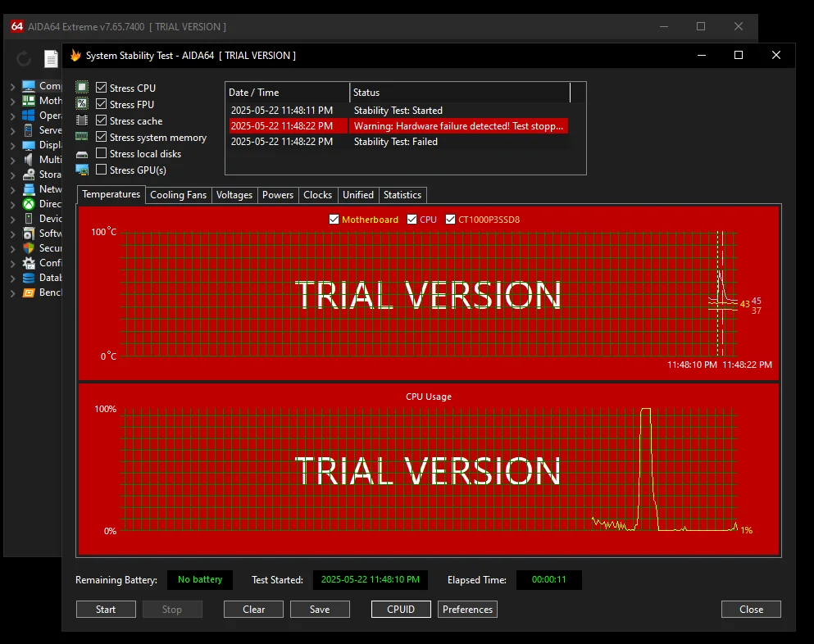Expand the Network tree node arrow

click(12, 189)
